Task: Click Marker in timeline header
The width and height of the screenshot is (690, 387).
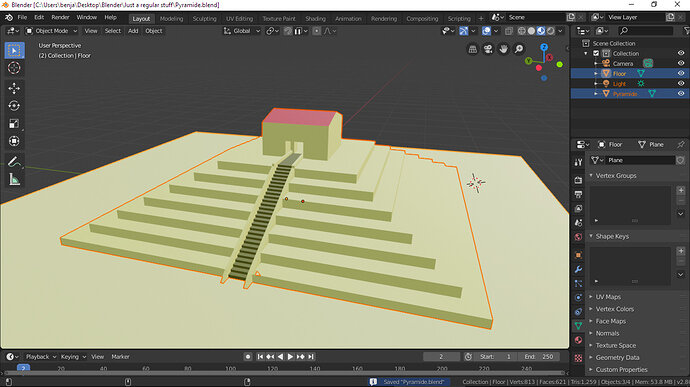Action: pyautogui.click(x=120, y=357)
